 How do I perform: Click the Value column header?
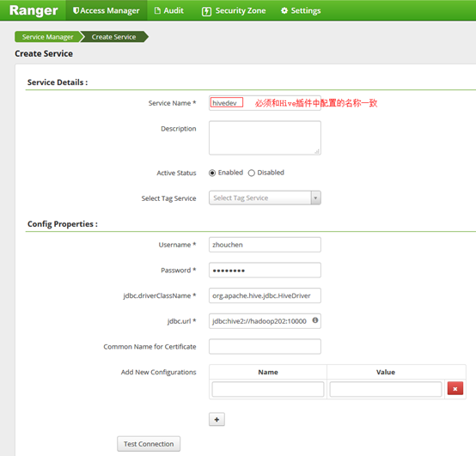click(x=386, y=372)
